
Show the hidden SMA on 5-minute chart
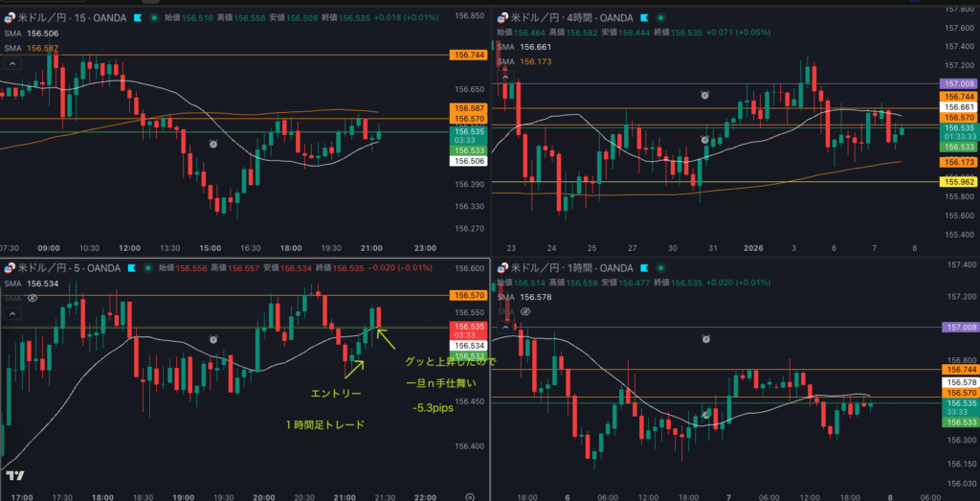[x=33, y=298]
